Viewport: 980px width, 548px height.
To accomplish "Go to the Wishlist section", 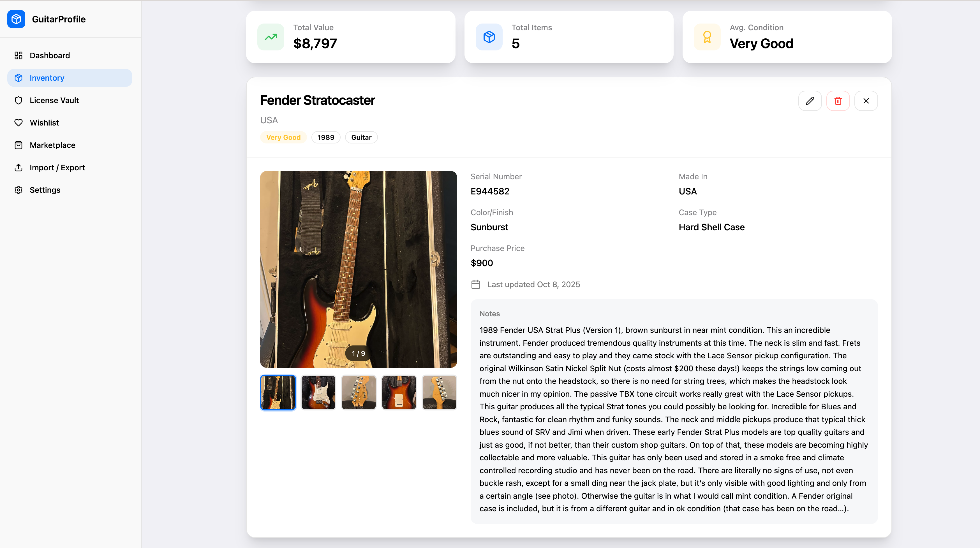I will click(44, 123).
